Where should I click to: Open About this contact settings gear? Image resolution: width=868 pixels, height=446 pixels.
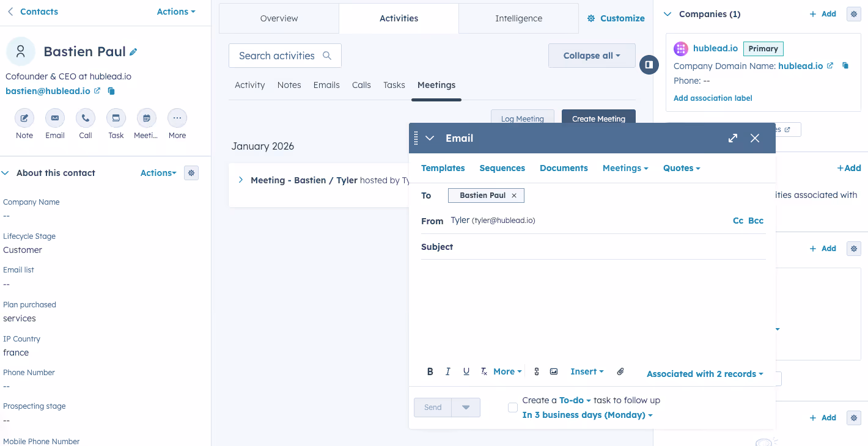pos(191,173)
